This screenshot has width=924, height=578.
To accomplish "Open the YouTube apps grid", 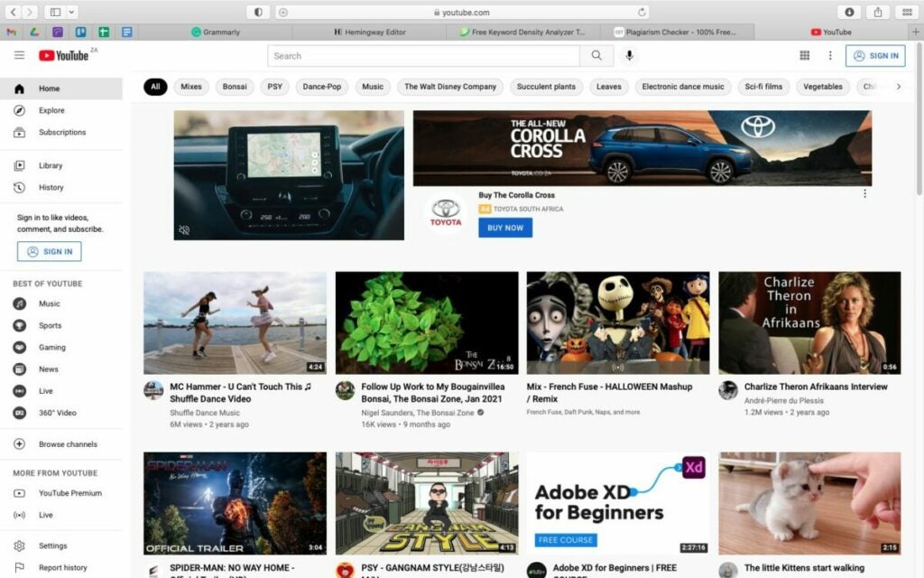I will [x=804, y=55].
